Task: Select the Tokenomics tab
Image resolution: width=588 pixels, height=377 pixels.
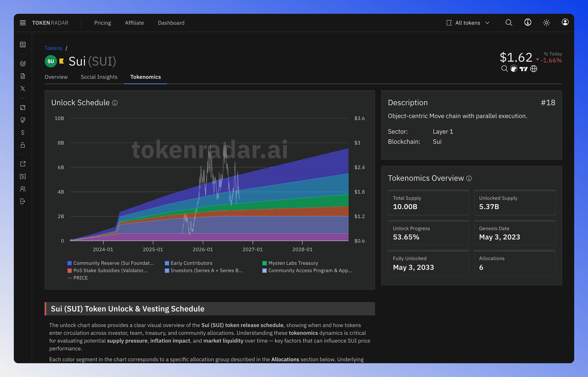Action: (x=145, y=77)
